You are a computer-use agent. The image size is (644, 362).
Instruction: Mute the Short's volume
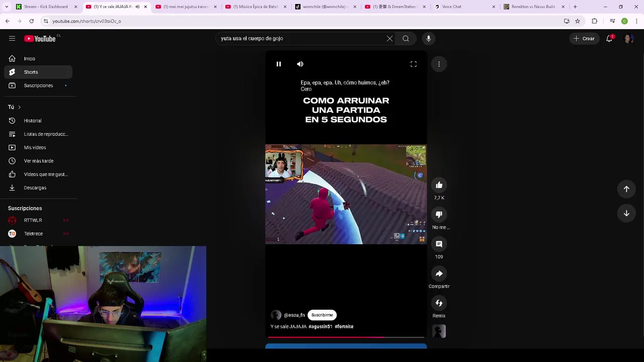coord(300,64)
